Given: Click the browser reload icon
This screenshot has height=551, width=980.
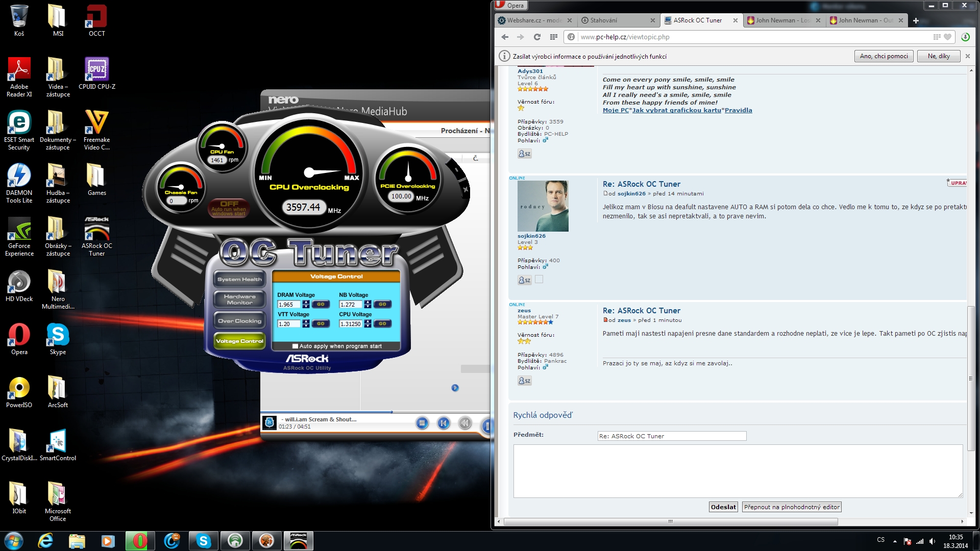Looking at the screenshot, I should (x=537, y=37).
